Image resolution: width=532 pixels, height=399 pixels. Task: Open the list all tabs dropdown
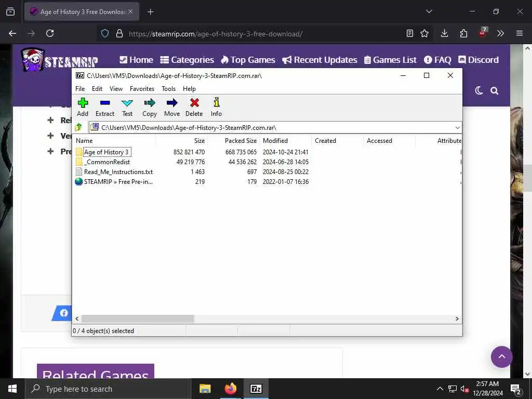pos(429,11)
